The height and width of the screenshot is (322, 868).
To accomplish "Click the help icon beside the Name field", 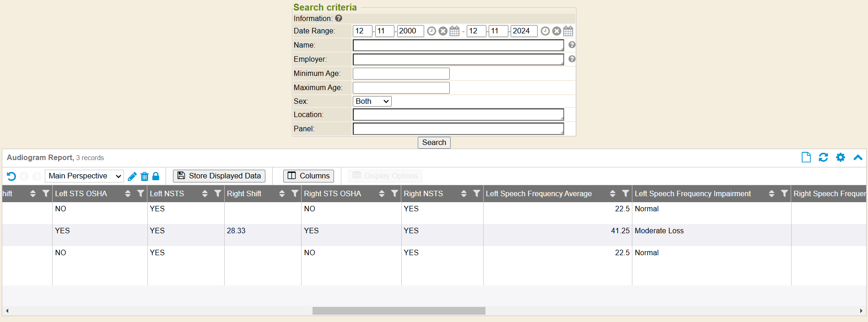I will [571, 45].
